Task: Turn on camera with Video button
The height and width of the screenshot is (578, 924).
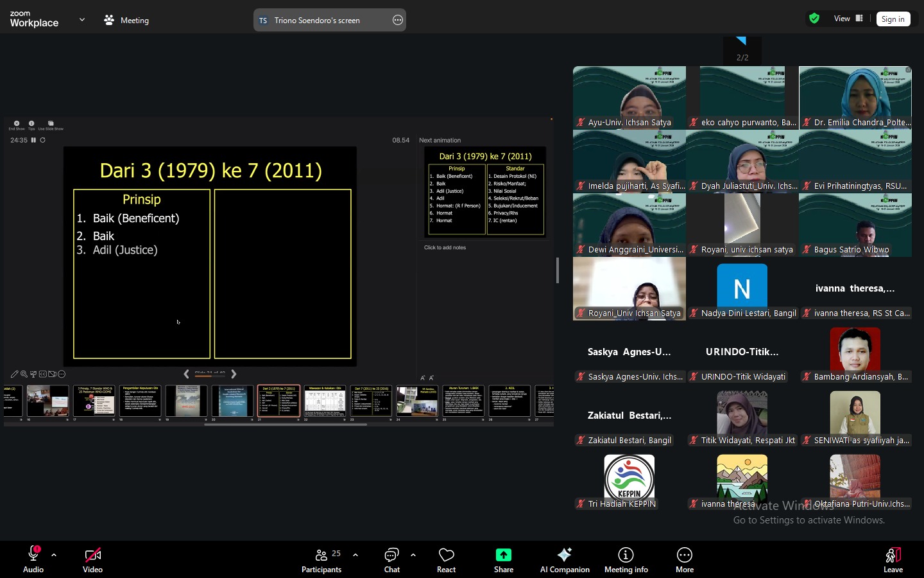Action: pos(92,556)
